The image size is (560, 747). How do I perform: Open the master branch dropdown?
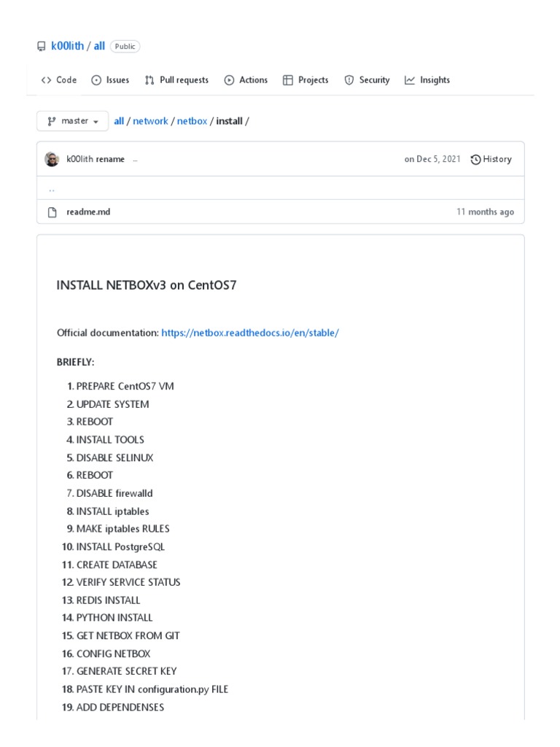(x=73, y=121)
